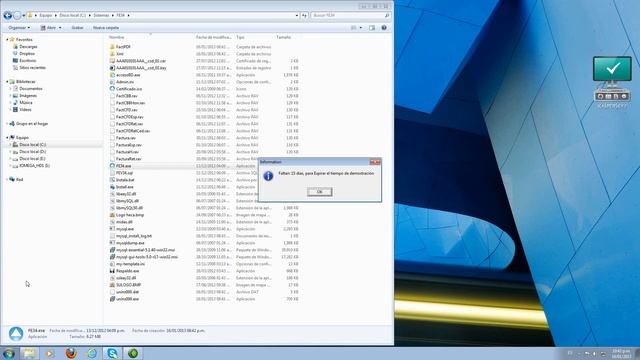Select the my-template.ini file name
Screen dimensions: 640x360
coord(130,264)
